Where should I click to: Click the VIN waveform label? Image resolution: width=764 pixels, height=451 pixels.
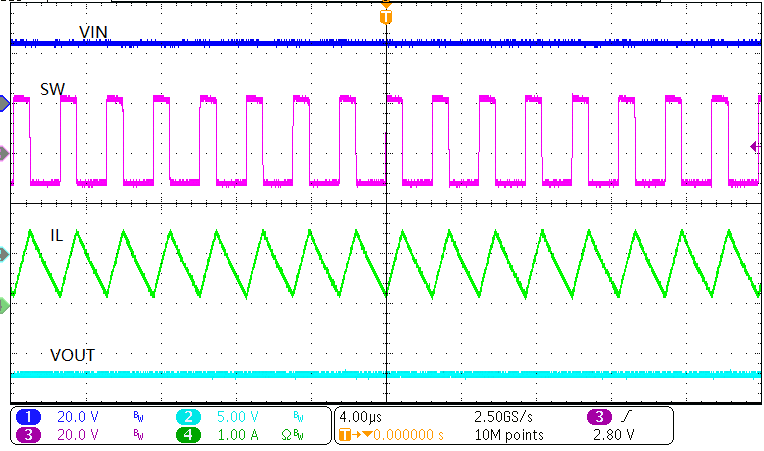(x=93, y=32)
